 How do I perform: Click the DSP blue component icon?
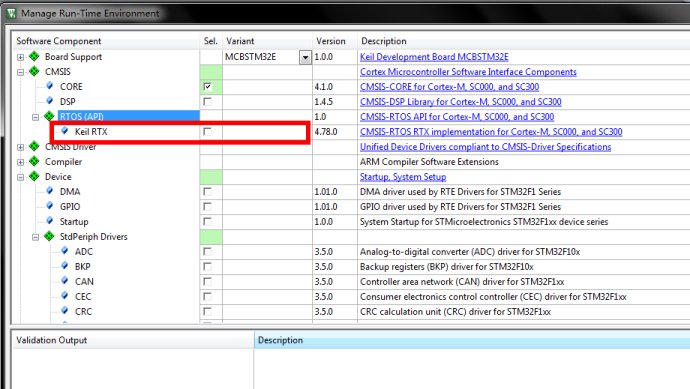coord(49,100)
